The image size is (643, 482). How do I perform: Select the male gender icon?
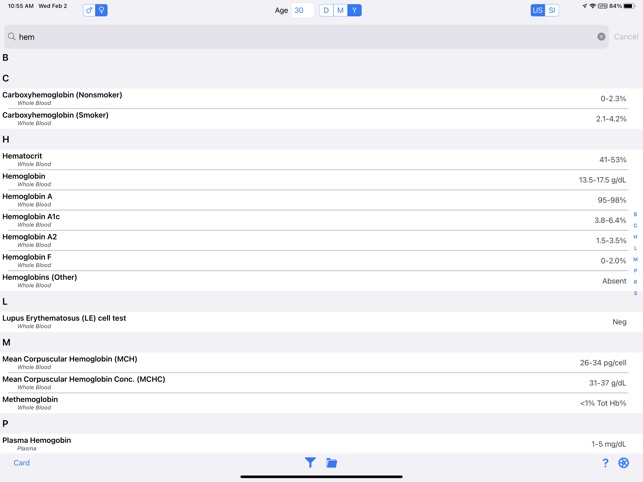point(89,10)
